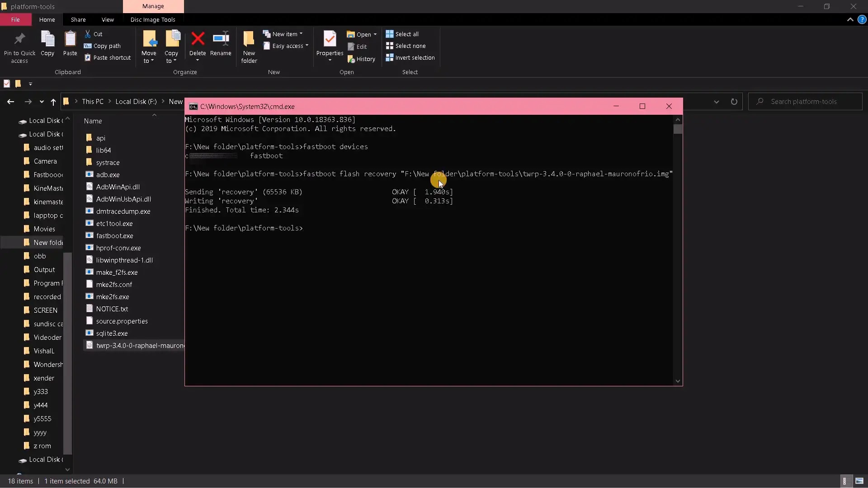Screen dimensions: 868x488
Task: Click the Invert selection option
Action: coord(410,58)
